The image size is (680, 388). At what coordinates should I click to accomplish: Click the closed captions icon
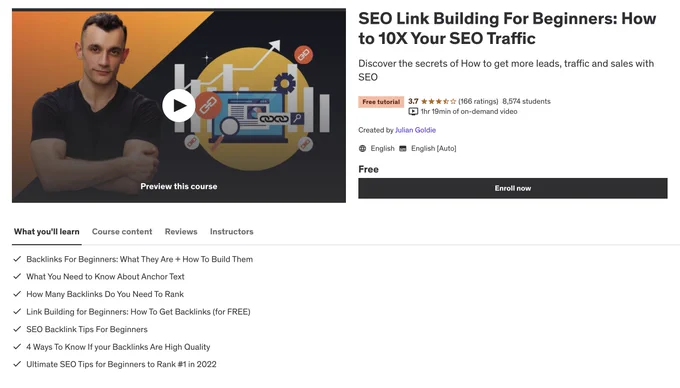click(x=403, y=149)
